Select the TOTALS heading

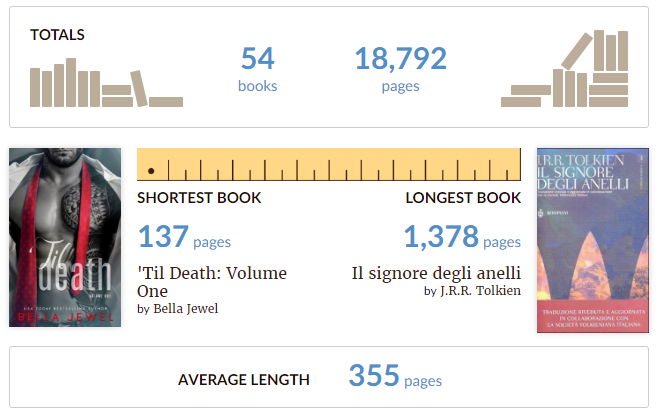pyautogui.click(x=57, y=35)
